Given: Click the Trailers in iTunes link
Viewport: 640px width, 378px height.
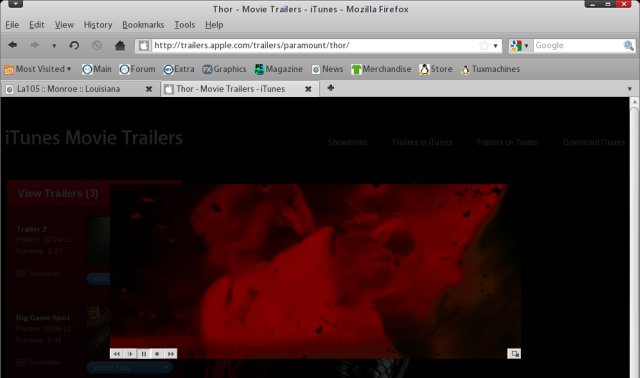Looking at the screenshot, I should 422,142.
